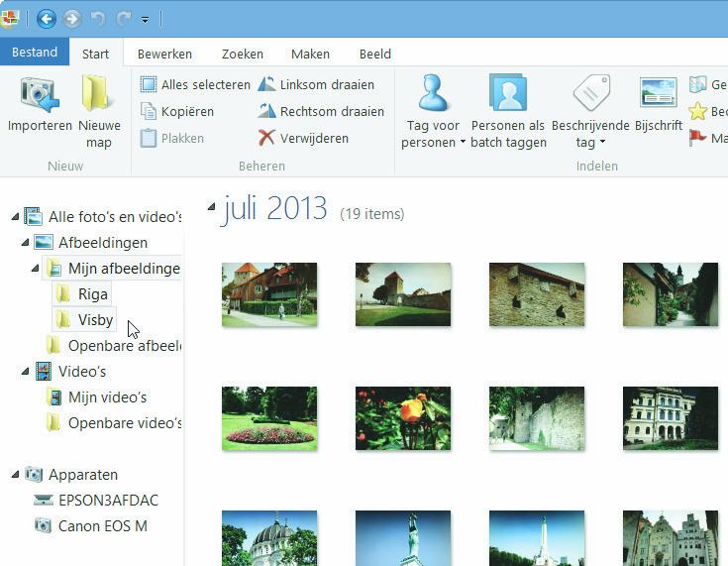Click Personen als batch taggen icon
Image resolution: width=728 pixels, height=566 pixels.
pyautogui.click(x=508, y=92)
